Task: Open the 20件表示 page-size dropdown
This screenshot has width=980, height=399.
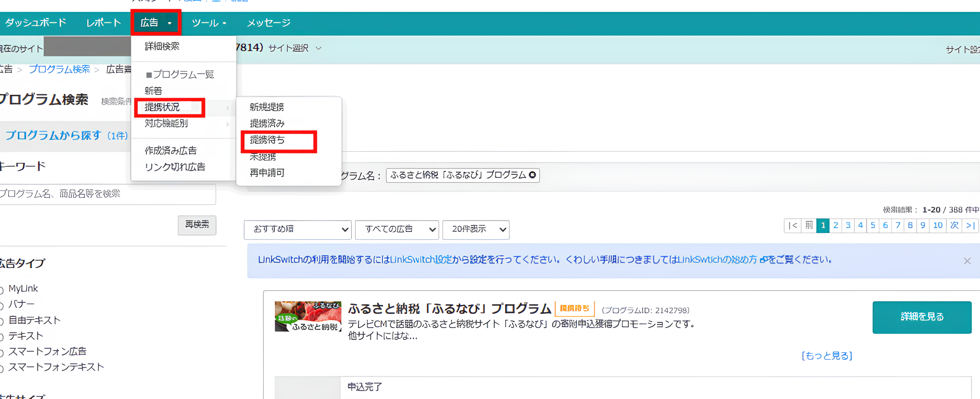Action: 476,230
